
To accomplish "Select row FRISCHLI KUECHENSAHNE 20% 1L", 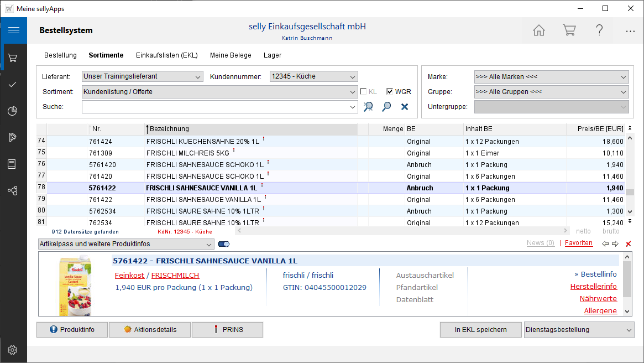I will pyautogui.click(x=331, y=142).
